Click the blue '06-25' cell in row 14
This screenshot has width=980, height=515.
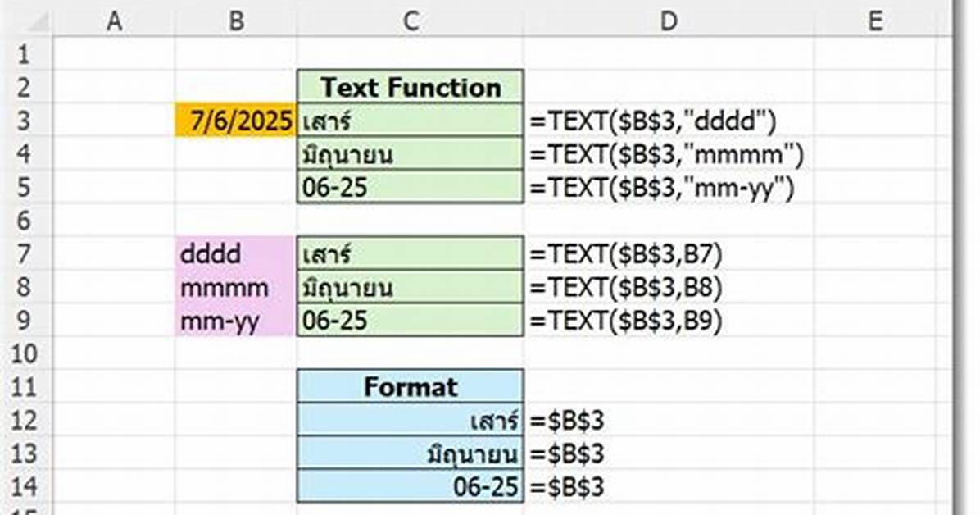[x=411, y=486]
